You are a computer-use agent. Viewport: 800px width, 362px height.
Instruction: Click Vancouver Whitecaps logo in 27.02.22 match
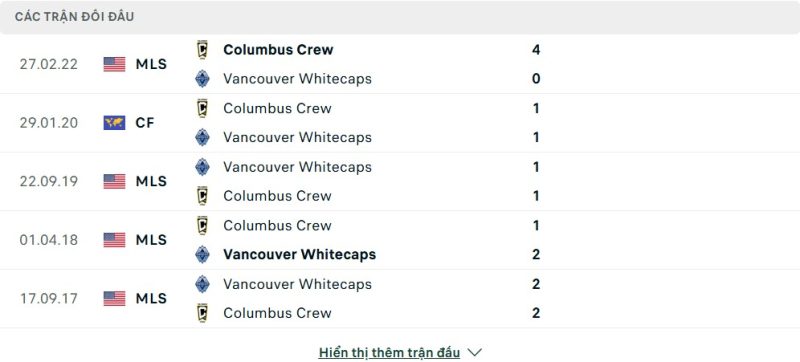[x=203, y=79]
